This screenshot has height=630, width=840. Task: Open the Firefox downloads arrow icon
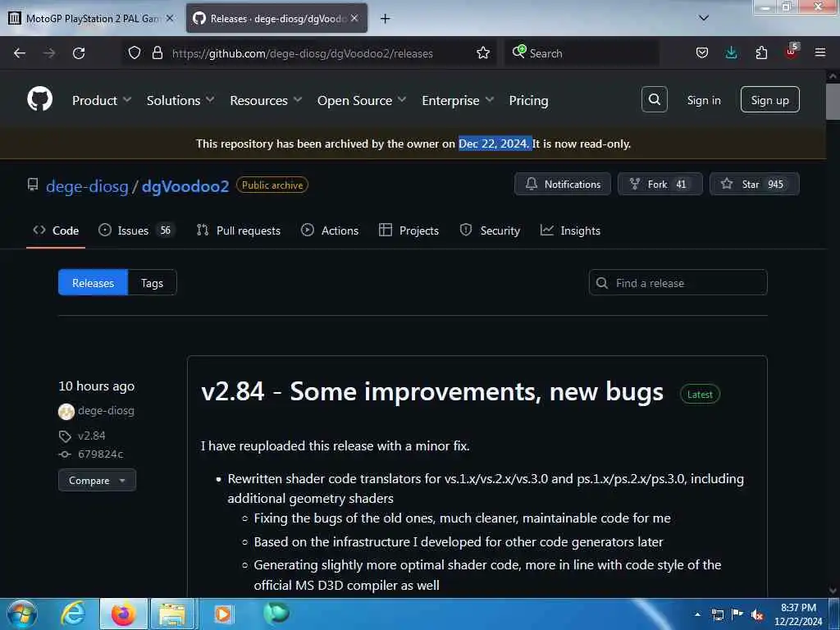[731, 52]
